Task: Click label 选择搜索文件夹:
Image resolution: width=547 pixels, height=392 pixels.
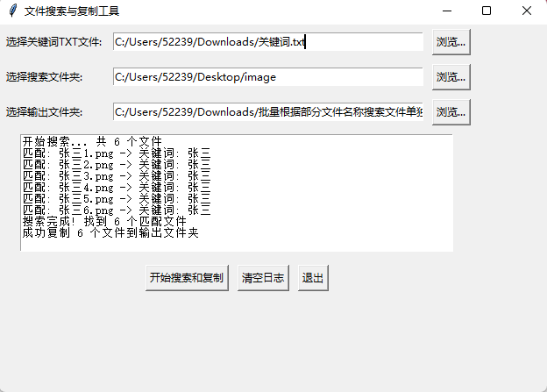Action: [x=44, y=77]
